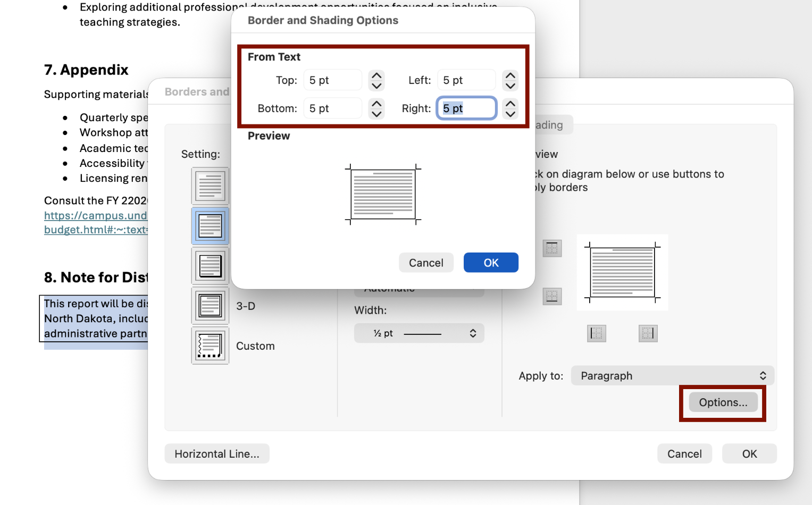Open the Width dropdown showing ½ pt

pyautogui.click(x=419, y=333)
